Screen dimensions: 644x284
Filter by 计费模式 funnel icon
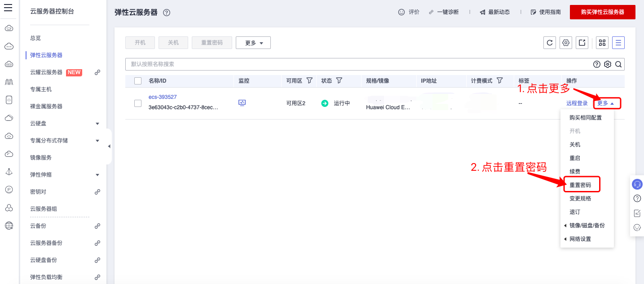499,81
